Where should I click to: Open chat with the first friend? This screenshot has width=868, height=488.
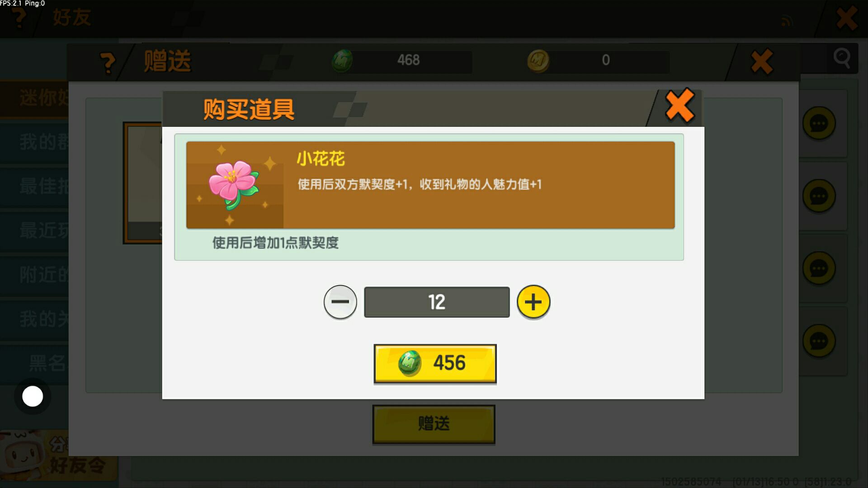pos(819,123)
